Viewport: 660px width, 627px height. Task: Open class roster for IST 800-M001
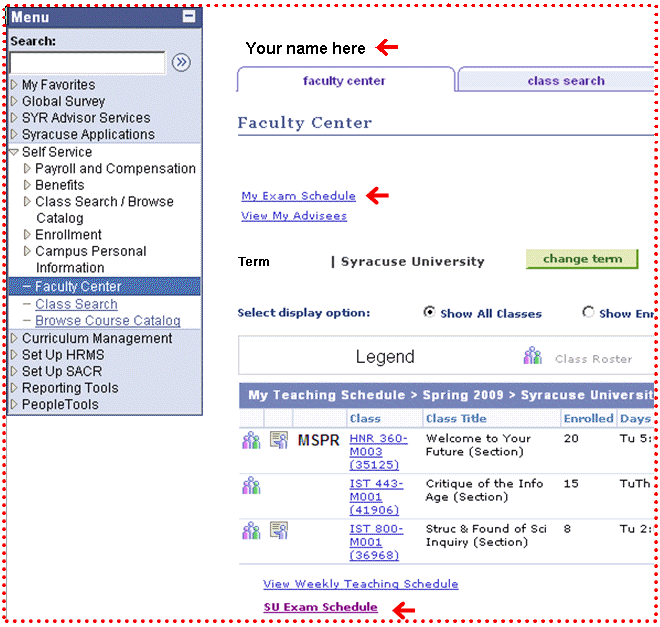251,531
